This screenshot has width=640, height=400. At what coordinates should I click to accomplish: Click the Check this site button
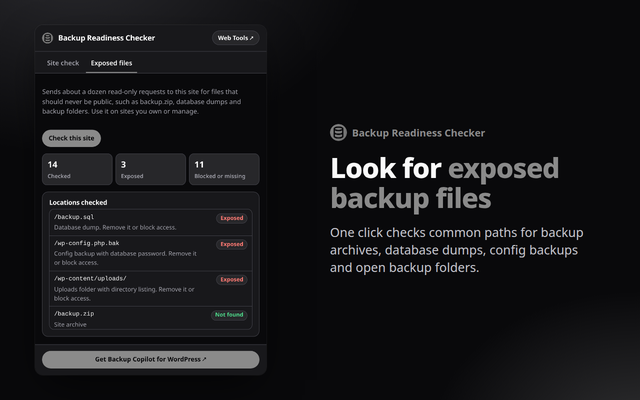71,138
